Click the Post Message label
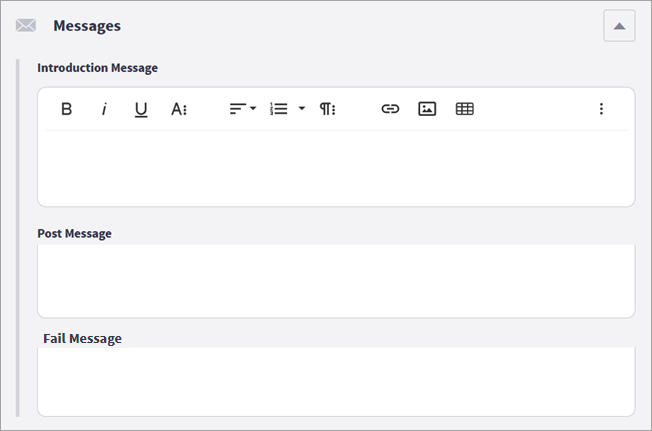The height and width of the screenshot is (431, 652). [74, 234]
